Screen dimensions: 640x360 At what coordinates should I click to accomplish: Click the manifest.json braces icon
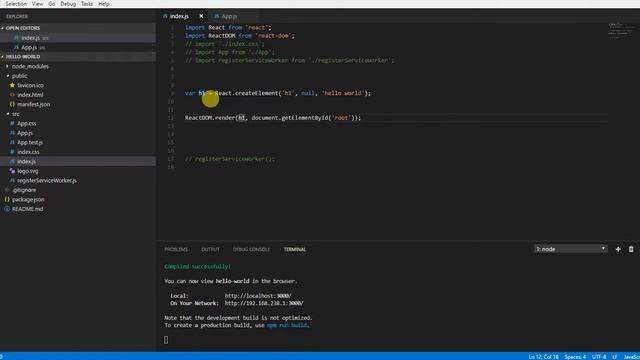coord(12,104)
